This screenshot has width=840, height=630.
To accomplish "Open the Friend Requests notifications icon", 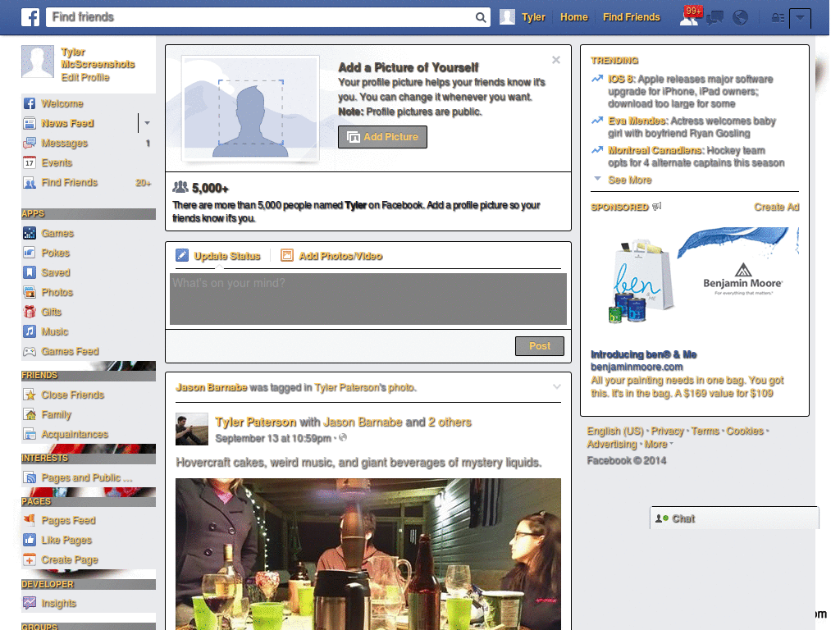I will pyautogui.click(x=687, y=16).
